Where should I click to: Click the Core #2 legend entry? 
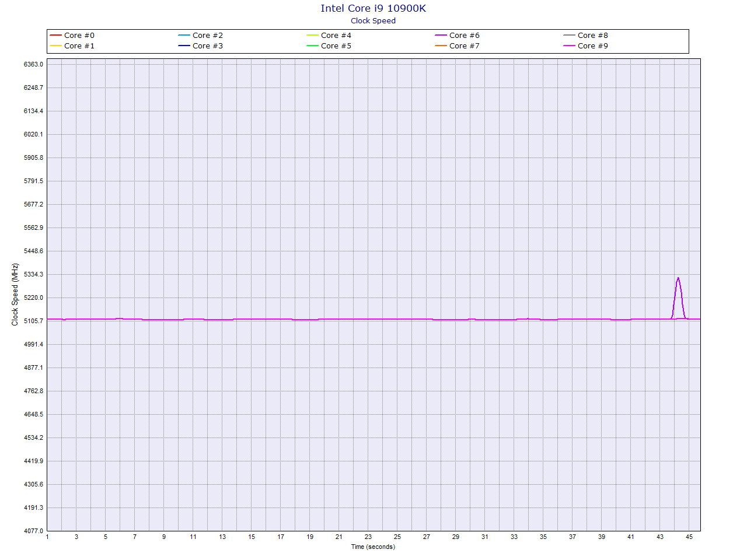(201, 36)
